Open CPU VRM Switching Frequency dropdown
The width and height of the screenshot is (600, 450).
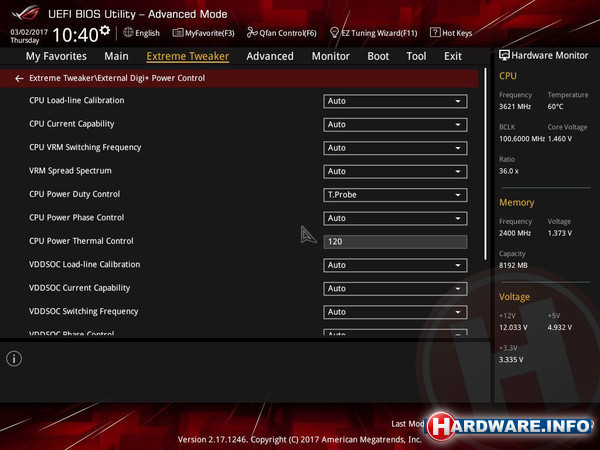[x=395, y=148]
